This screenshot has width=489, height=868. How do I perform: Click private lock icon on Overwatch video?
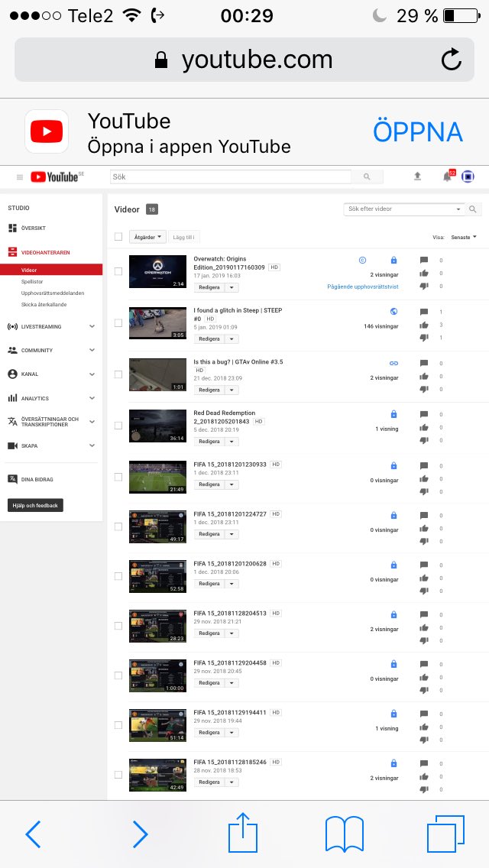coord(393,260)
